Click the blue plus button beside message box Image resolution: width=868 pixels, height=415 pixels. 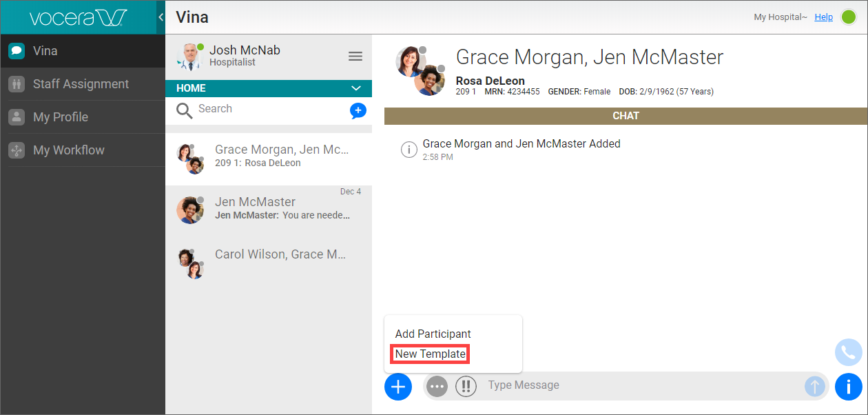pyautogui.click(x=398, y=387)
